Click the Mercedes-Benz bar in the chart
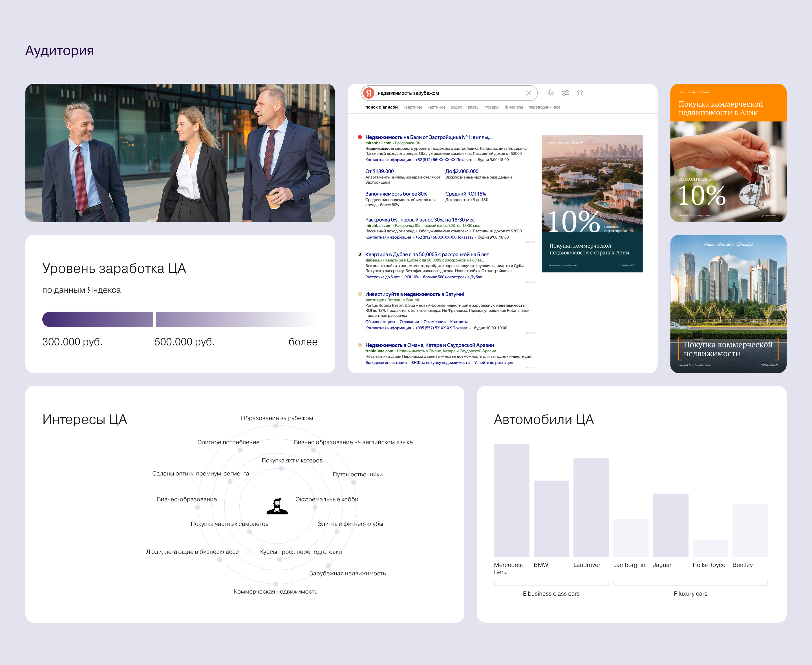Image resolution: width=812 pixels, height=665 pixels. [x=511, y=500]
